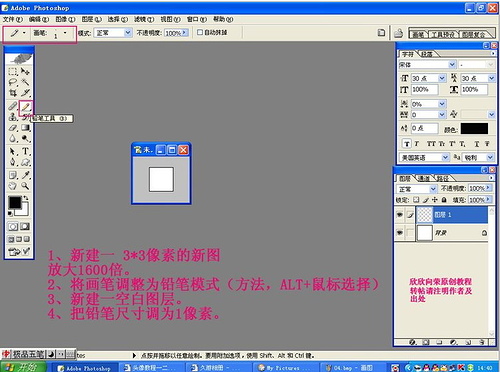The width and height of the screenshot is (500, 372).
Task: Select the Blur tool
Action: click(13, 138)
